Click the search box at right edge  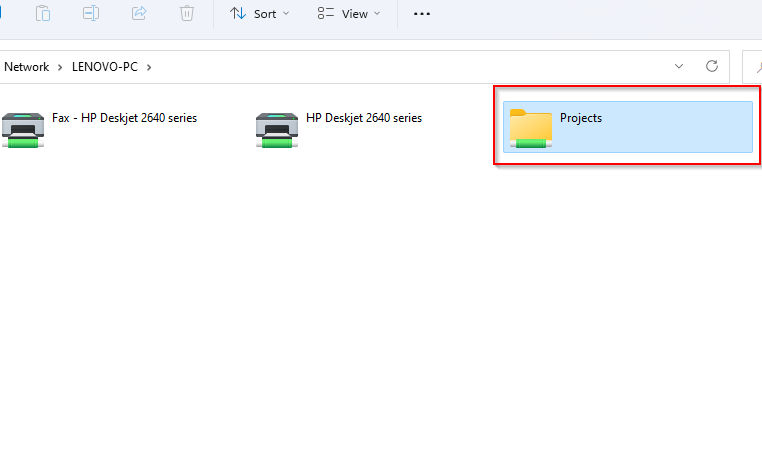coord(752,66)
